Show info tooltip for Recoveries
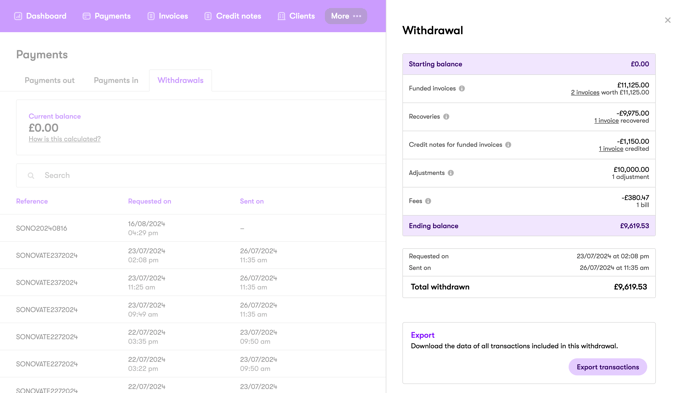 click(446, 117)
